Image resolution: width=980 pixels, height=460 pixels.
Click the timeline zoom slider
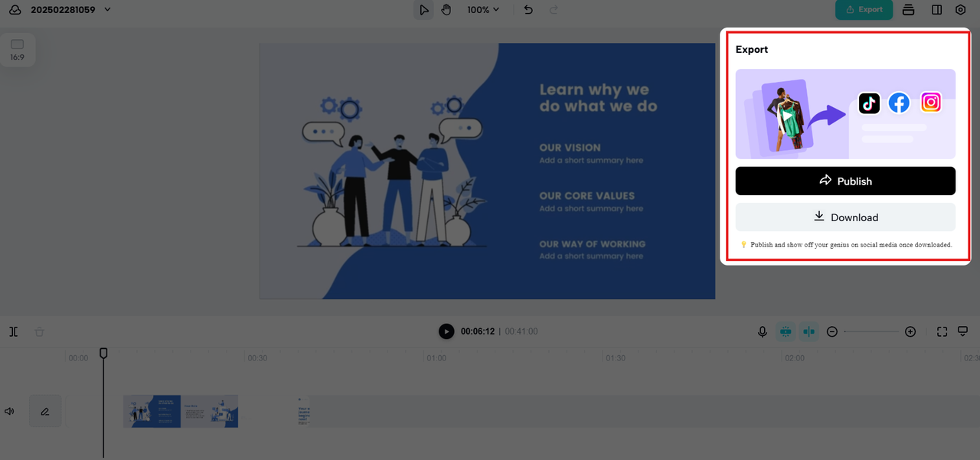pos(871,331)
